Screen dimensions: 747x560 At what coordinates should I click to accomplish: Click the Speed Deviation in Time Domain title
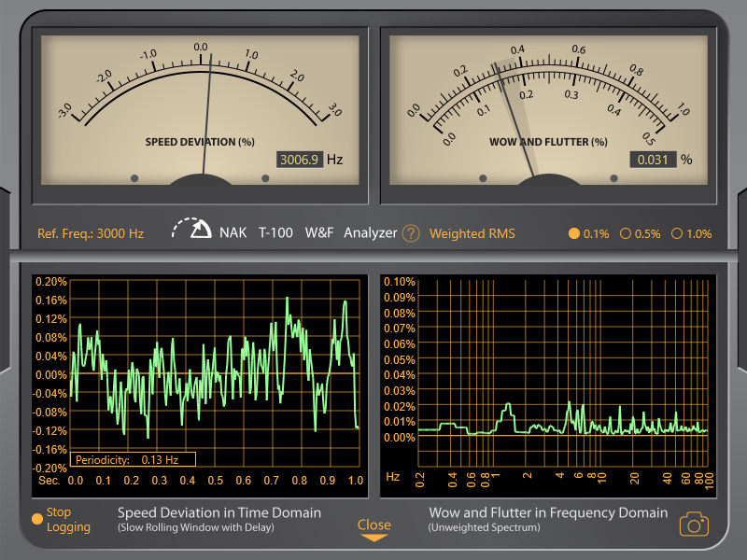[x=219, y=512]
